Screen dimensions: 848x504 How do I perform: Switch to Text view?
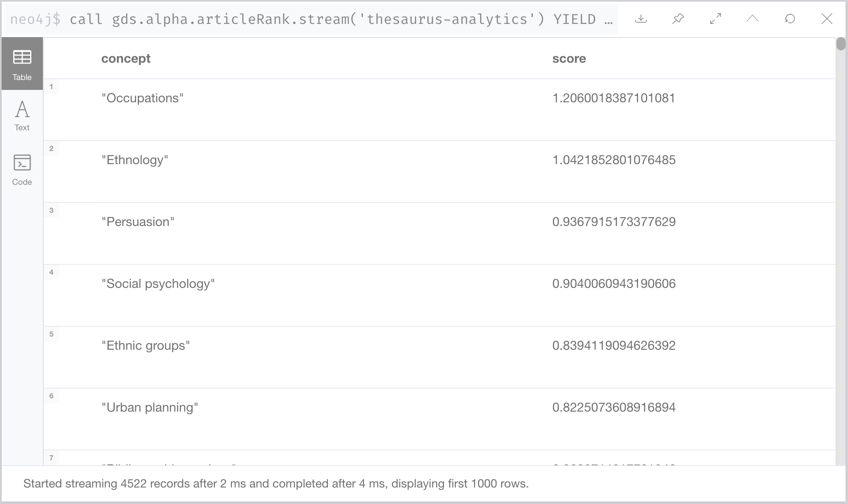[x=22, y=116]
